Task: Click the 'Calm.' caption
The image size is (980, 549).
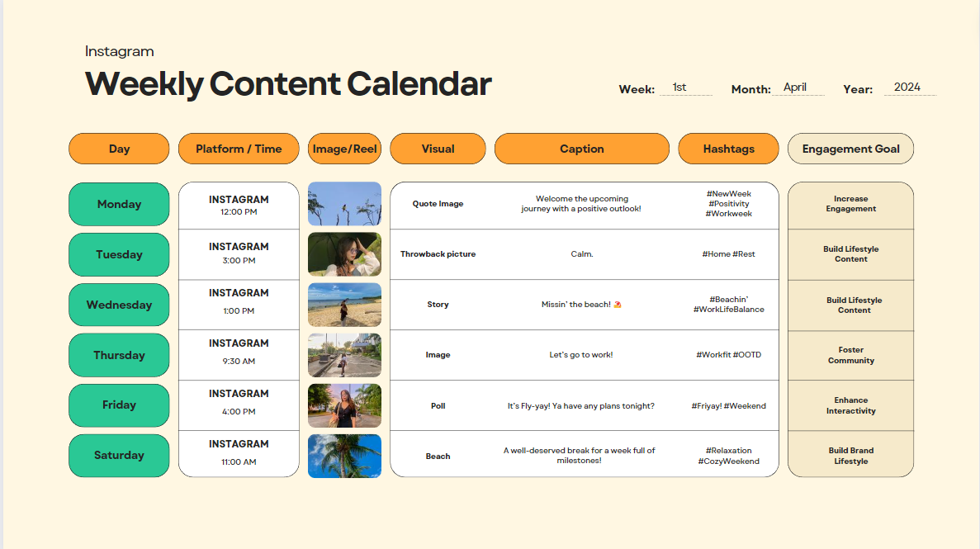Action: tap(582, 254)
